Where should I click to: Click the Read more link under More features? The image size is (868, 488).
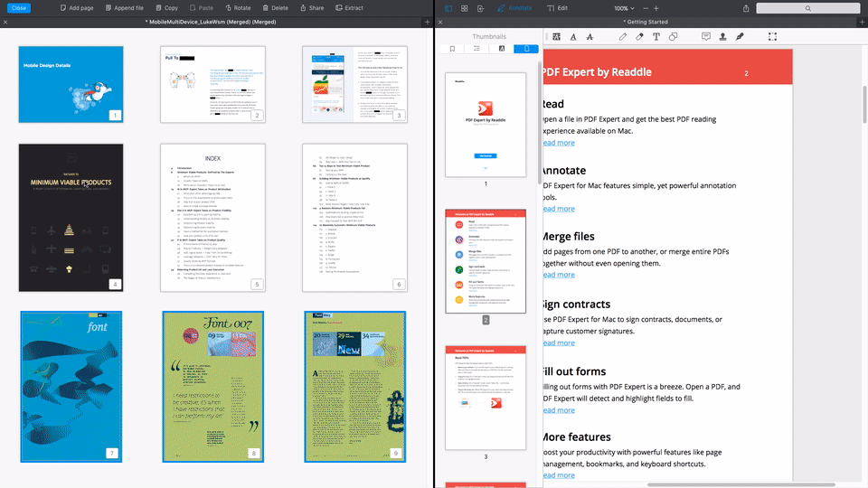[x=559, y=475]
